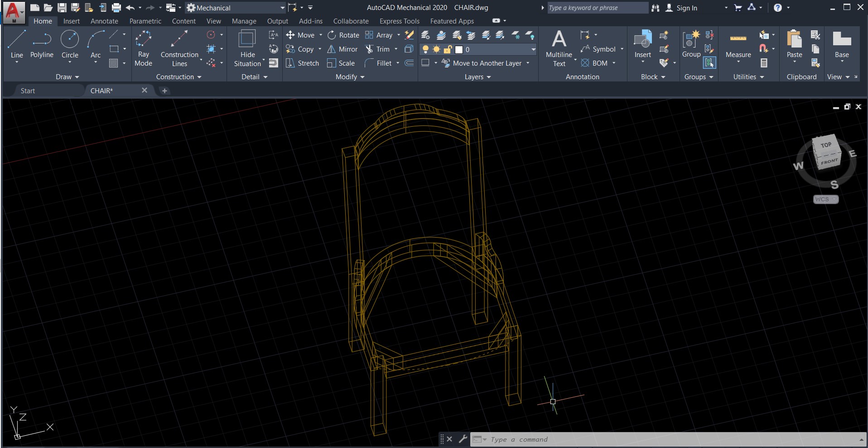The image size is (868, 448).
Task: Open the Autodesk App Store cart
Action: coord(738,8)
